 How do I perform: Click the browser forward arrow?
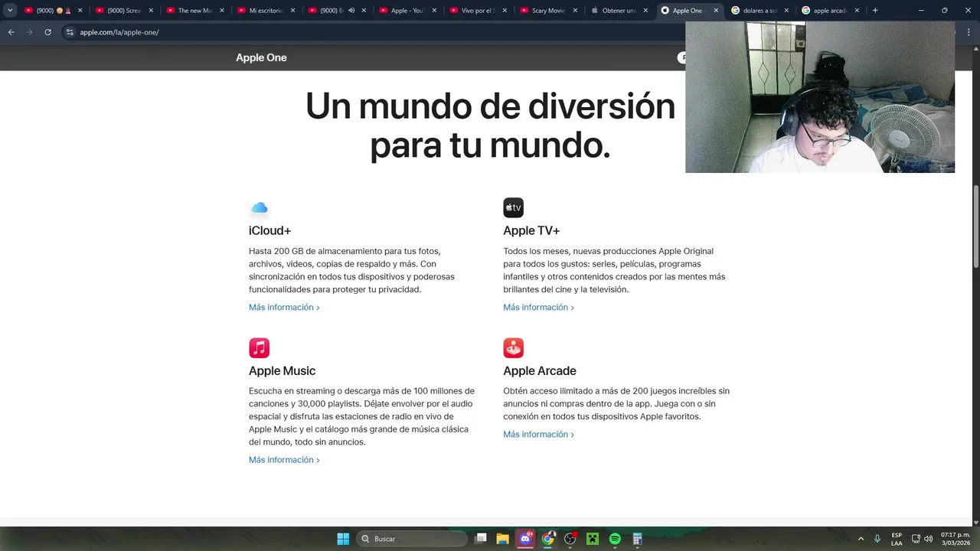coord(29,32)
